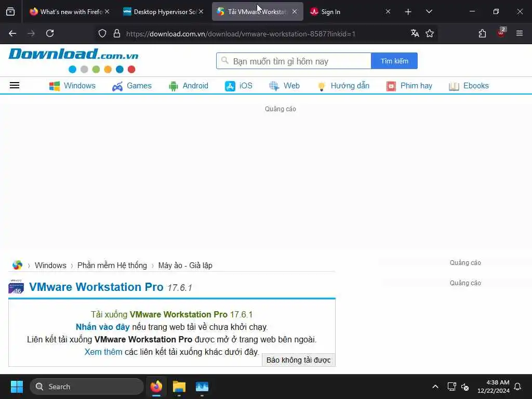Open Android category
This screenshot has height=399, width=532.
[188, 86]
